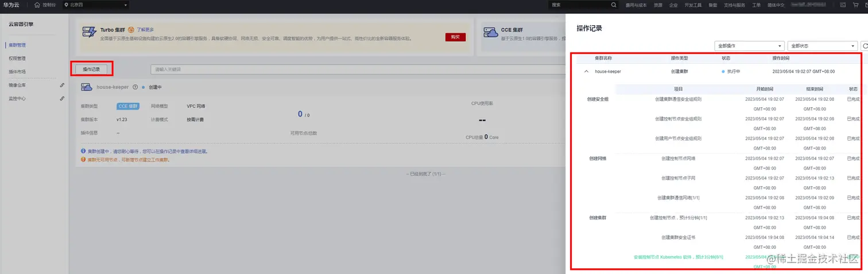This screenshot has width=868, height=274.
Task: Open the 费用与成本 top menu
Action: click(x=636, y=5)
